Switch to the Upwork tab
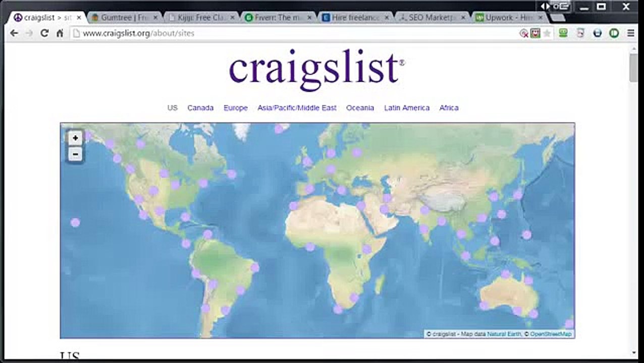Viewport: 644px width, 363px height. point(509,18)
